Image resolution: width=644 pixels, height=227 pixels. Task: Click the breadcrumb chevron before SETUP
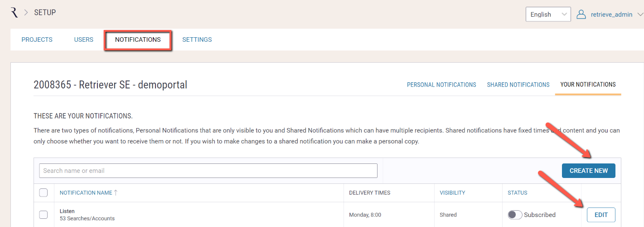pyautogui.click(x=26, y=13)
